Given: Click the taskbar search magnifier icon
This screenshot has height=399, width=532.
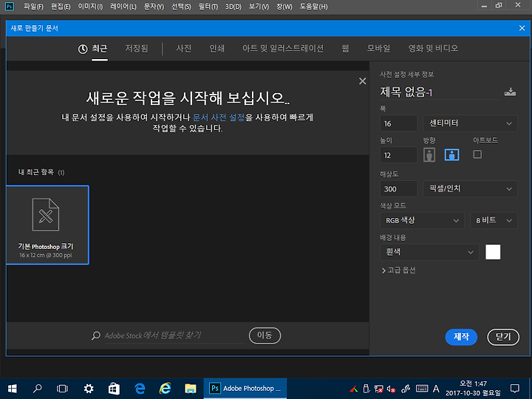Looking at the screenshot, I should pos(38,389).
